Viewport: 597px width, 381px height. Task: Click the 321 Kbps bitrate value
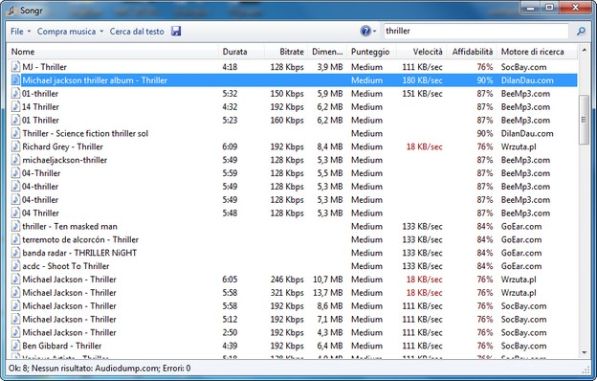[x=287, y=293]
